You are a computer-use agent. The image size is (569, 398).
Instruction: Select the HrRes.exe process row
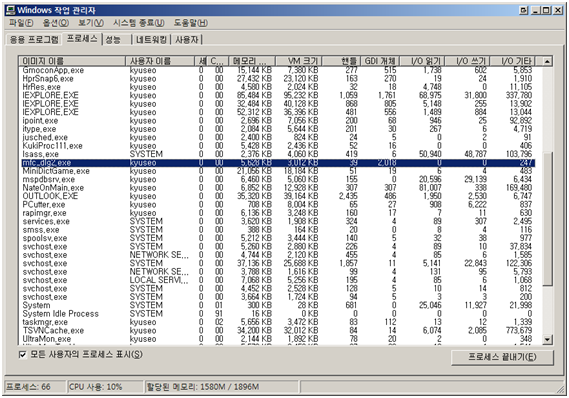click(x=277, y=87)
